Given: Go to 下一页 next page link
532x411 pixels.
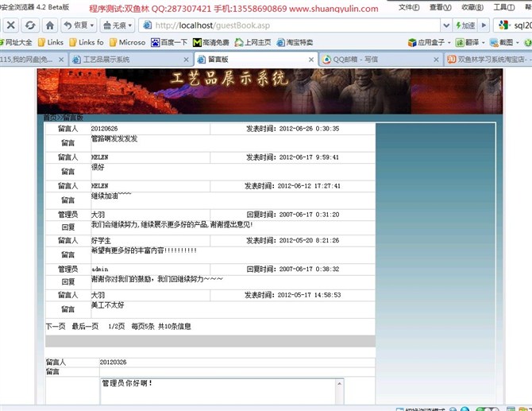Looking at the screenshot, I should point(56,327).
